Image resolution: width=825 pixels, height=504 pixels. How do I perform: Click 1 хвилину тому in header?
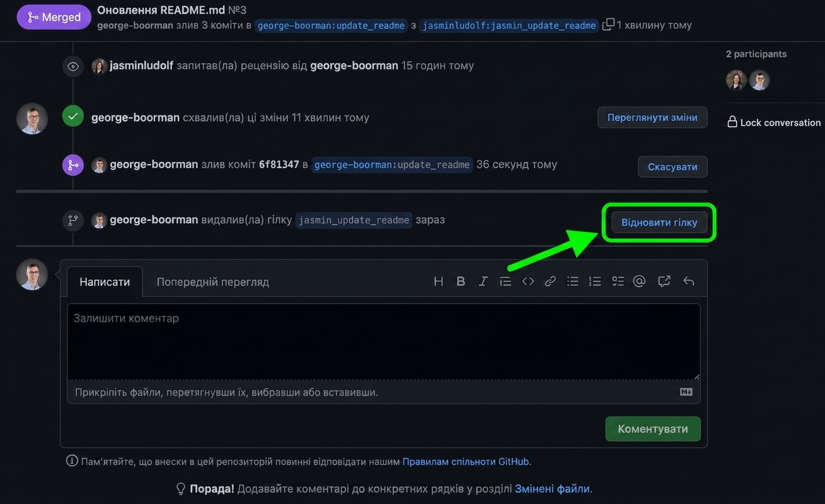coord(654,25)
